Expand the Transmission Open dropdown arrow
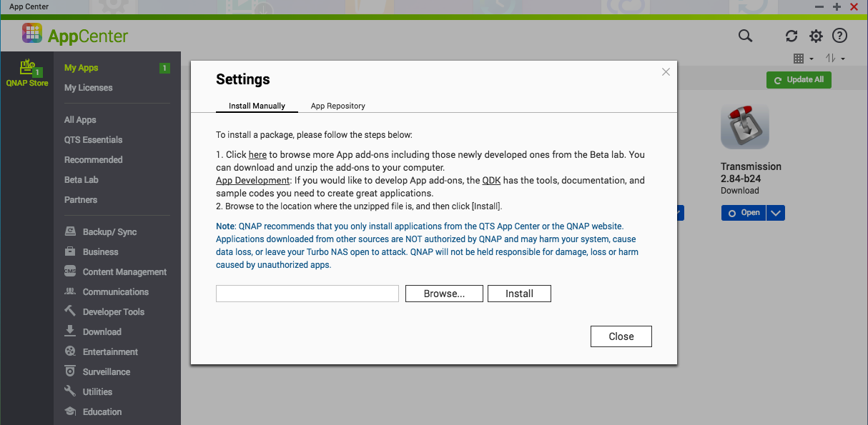The width and height of the screenshot is (868, 425). coord(776,213)
